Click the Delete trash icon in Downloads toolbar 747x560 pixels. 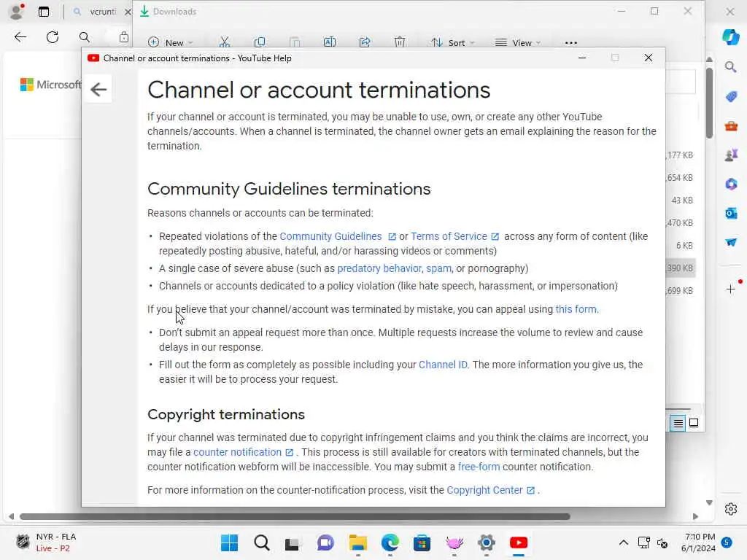[400, 42]
